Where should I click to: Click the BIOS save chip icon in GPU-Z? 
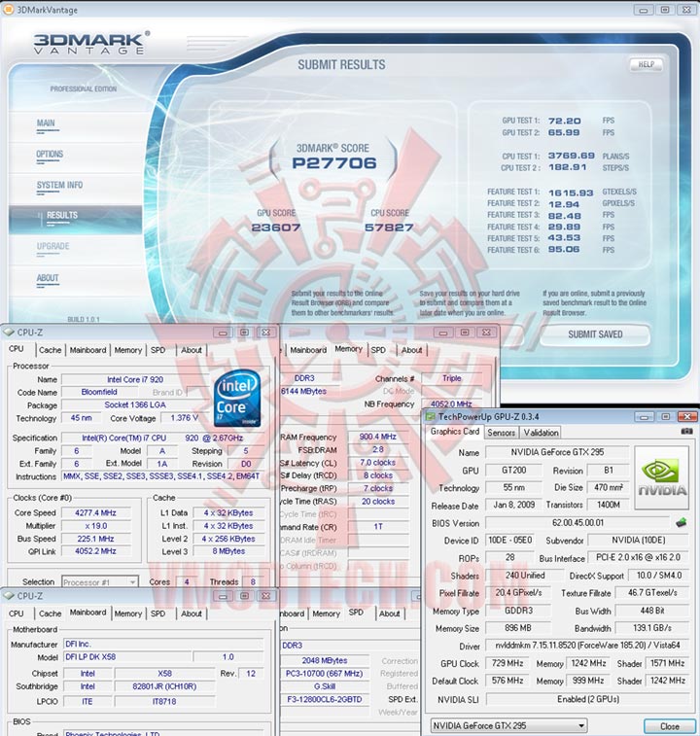(682, 522)
